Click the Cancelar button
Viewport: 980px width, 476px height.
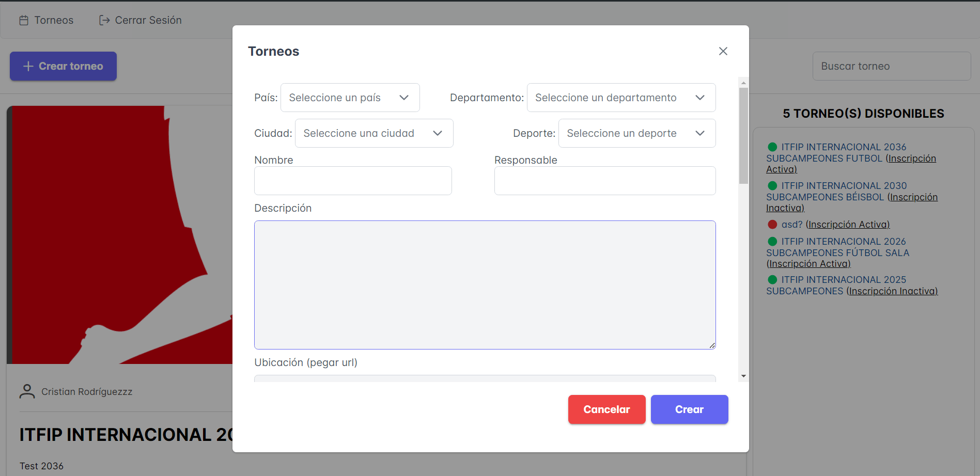click(606, 409)
